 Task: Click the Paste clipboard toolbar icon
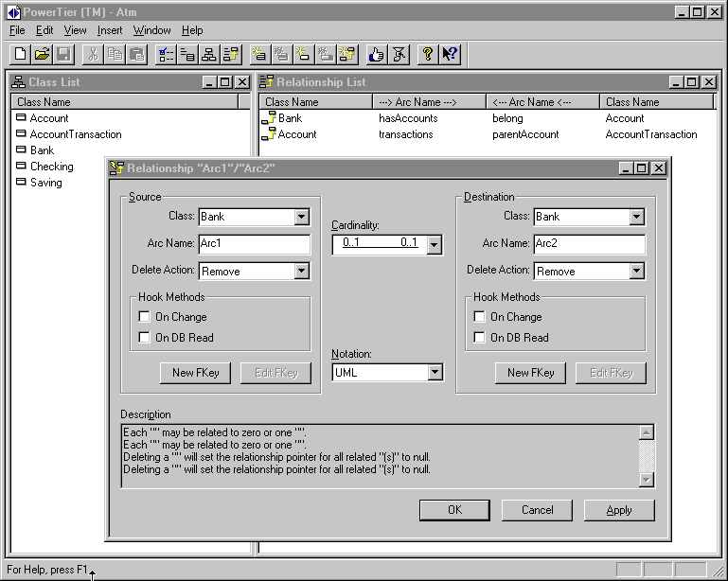point(136,54)
